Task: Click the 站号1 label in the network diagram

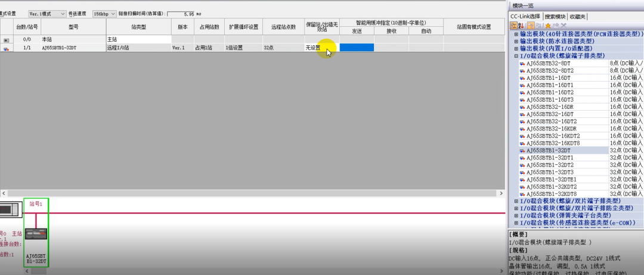Action: point(36,204)
